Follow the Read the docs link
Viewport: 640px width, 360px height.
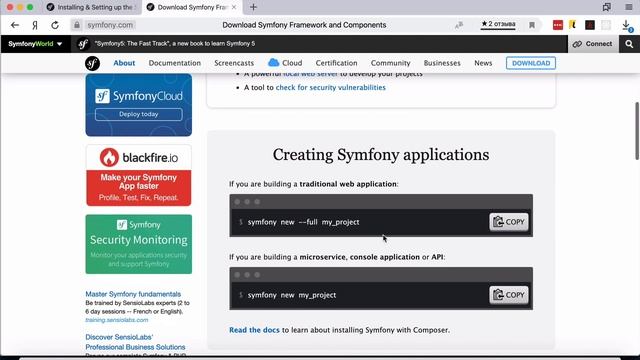coord(254,330)
